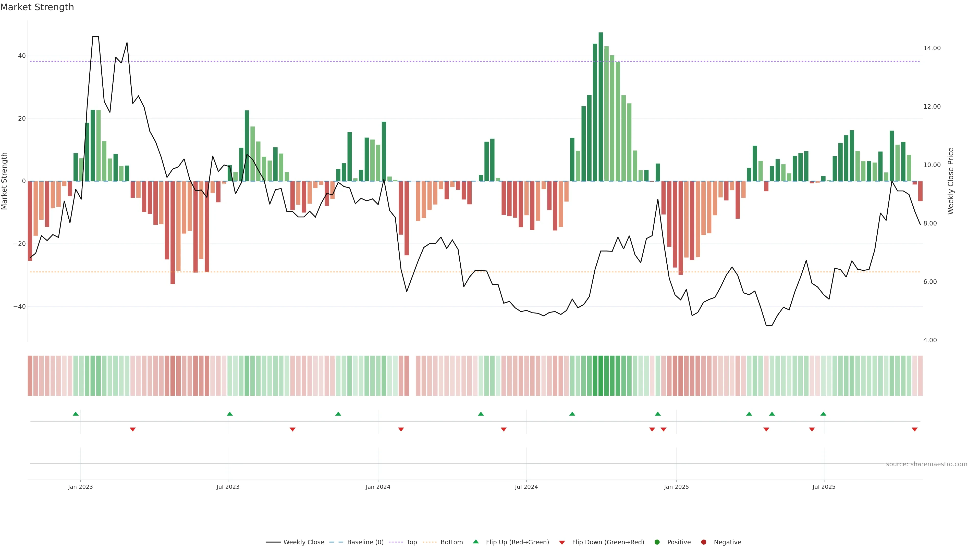Click the last red flip-down marker at far right
This screenshot has height=551, width=980.
[915, 429]
